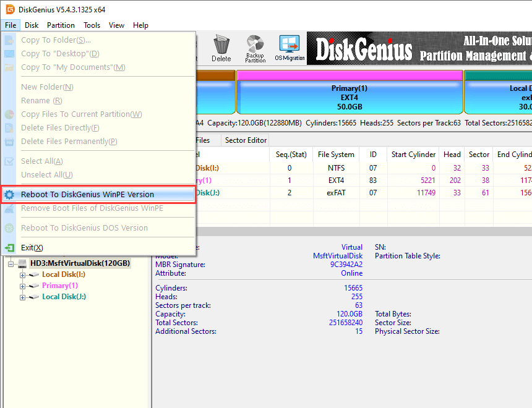Click the DiskGenius banner logo

364,49
